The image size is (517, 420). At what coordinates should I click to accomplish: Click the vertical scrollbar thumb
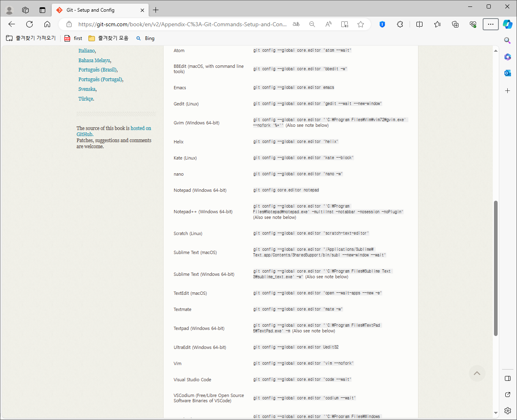(496, 268)
